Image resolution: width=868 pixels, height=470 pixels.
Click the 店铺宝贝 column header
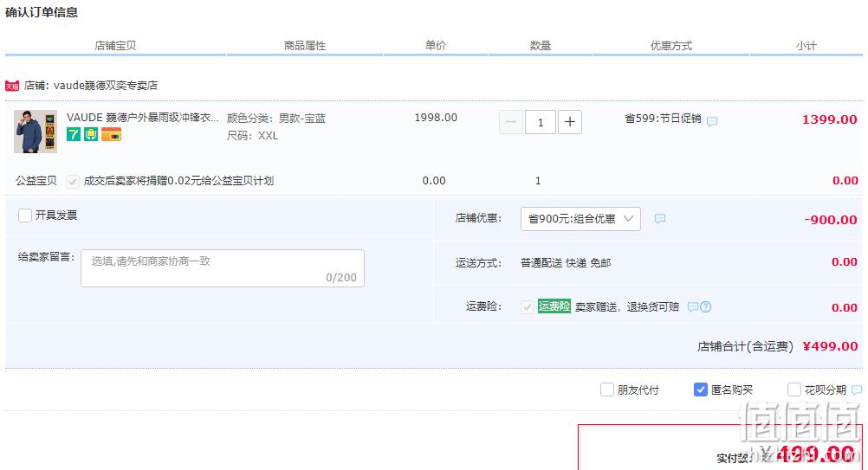click(115, 45)
